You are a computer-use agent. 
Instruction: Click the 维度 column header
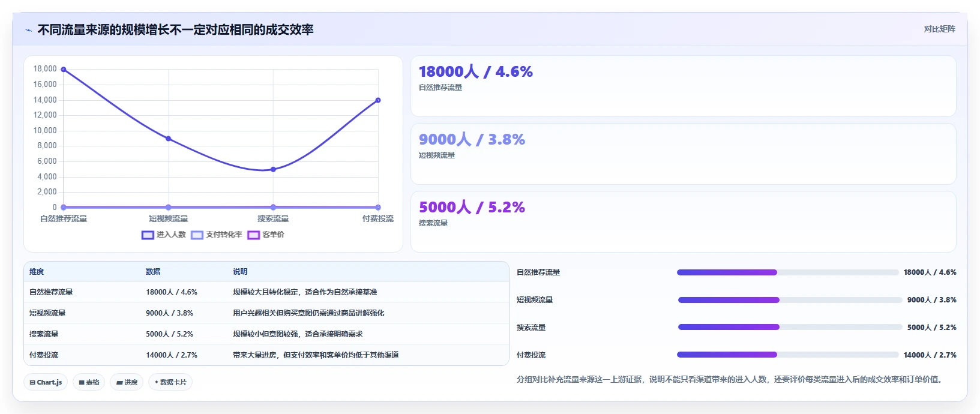(37, 272)
